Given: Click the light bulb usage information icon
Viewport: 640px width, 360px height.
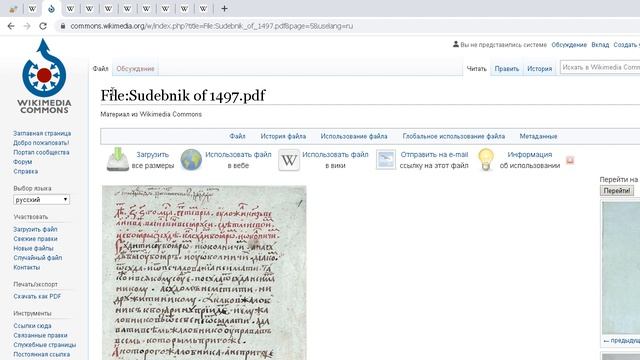Looking at the screenshot, I should (x=486, y=160).
